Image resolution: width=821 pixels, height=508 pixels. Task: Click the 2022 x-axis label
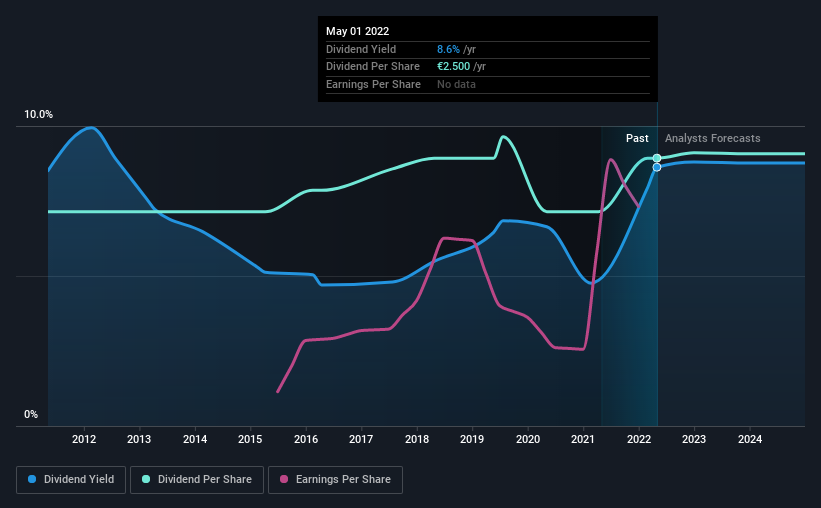click(639, 439)
